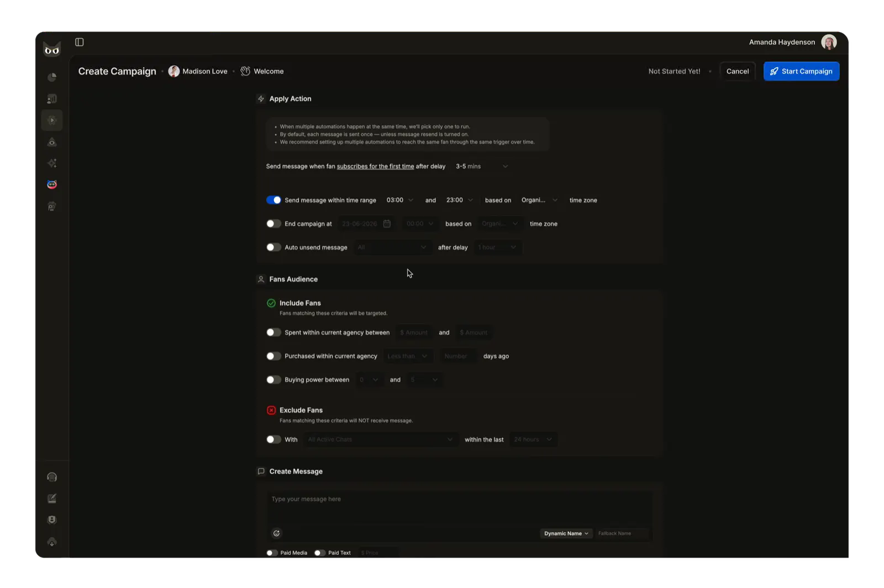Image resolution: width=884 pixels, height=588 pixels.
Task: Click the Cancel button
Action: [737, 71]
